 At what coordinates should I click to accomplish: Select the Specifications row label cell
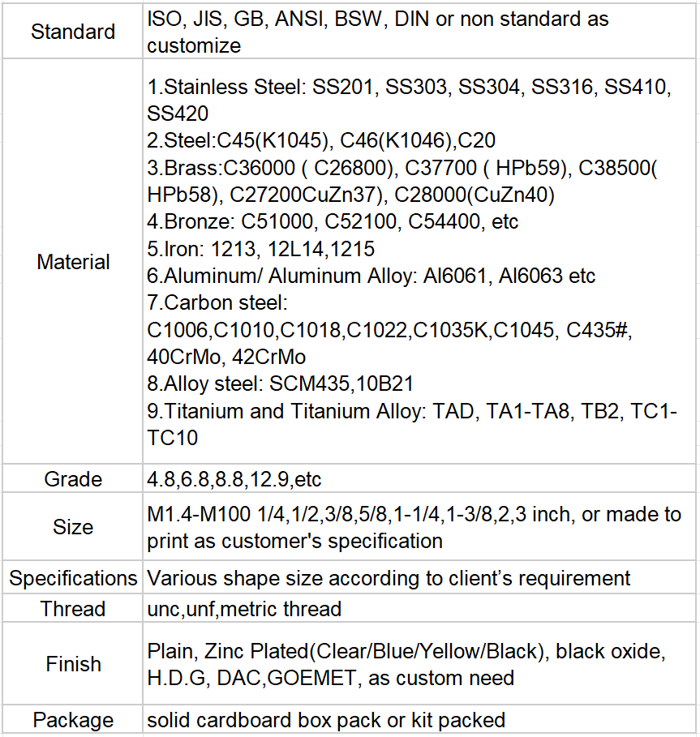73,578
